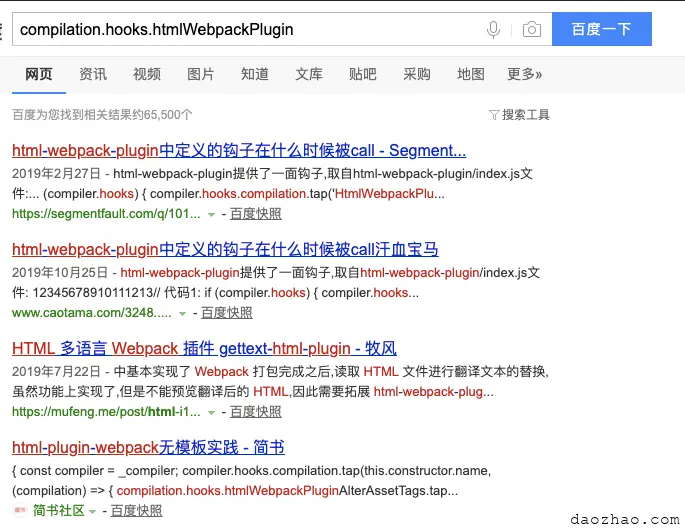Select the 网页 tab
Viewport: 685px width, 529px height.
(39, 74)
